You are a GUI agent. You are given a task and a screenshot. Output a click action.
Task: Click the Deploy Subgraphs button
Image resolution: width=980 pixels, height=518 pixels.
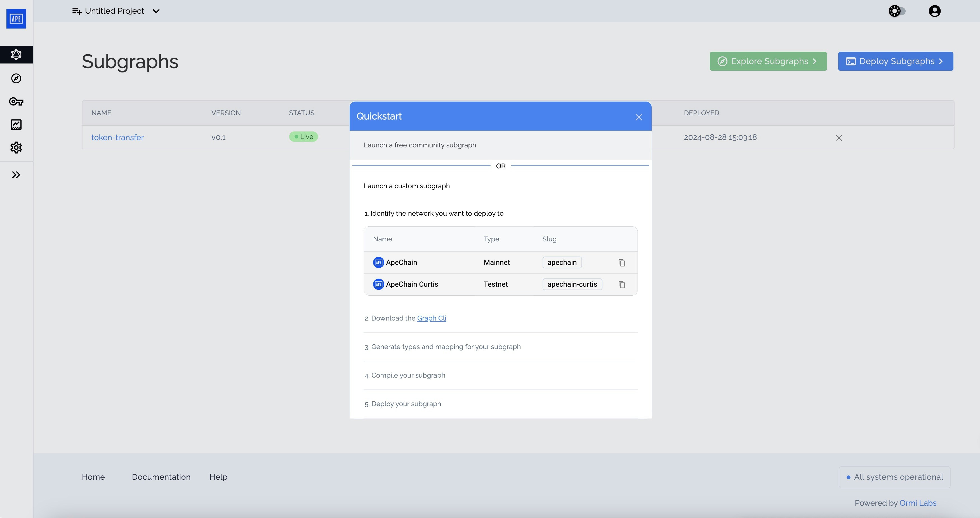click(896, 61)
